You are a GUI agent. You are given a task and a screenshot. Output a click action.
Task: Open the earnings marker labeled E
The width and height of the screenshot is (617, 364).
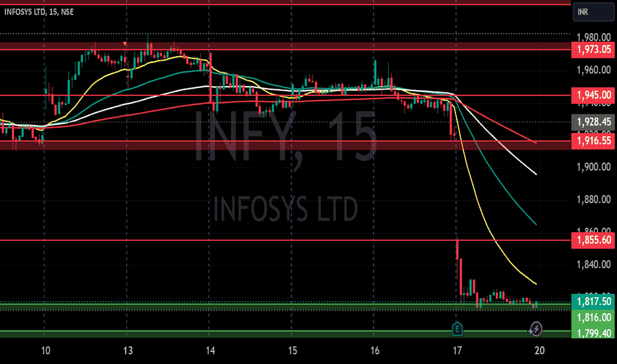[457, 328]
